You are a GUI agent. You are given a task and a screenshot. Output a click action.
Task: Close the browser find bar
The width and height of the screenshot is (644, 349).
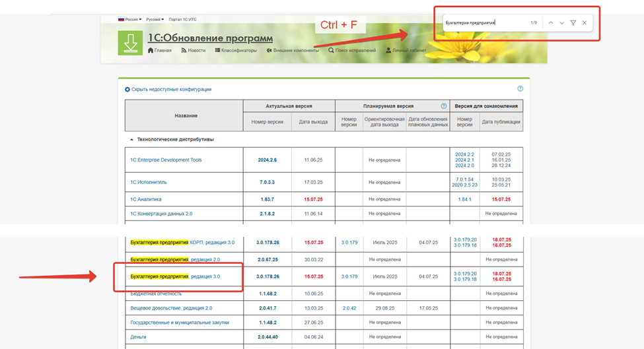pos(585,23)
